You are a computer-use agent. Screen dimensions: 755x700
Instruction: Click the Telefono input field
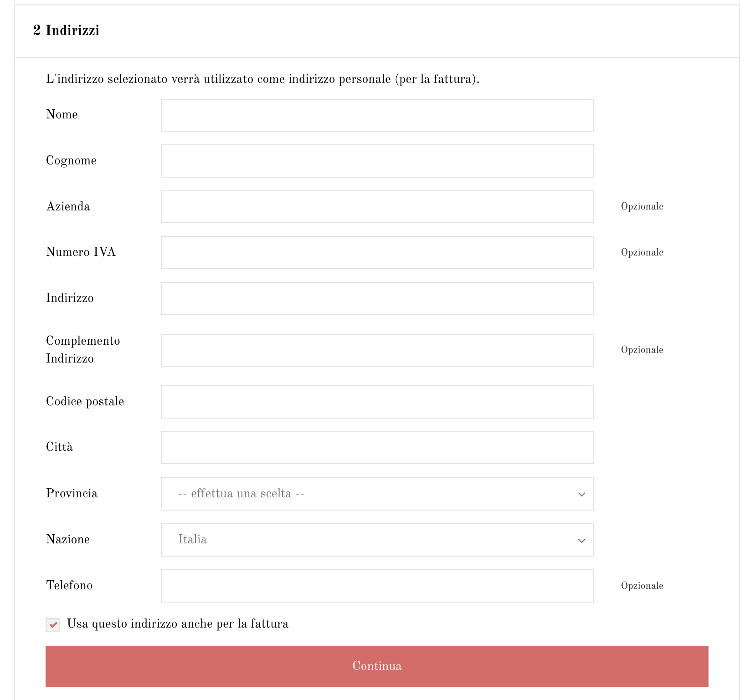377,586
